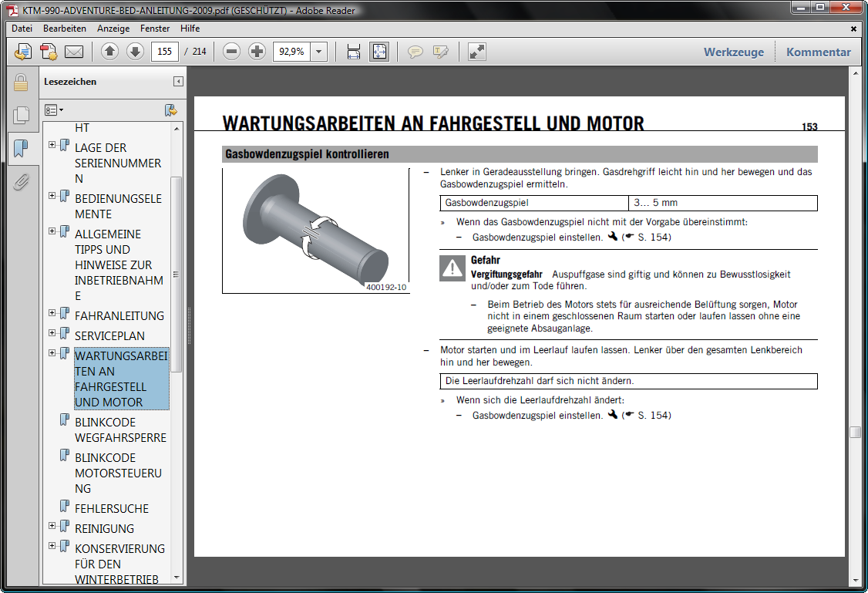
Task: Zoom out using the minus button
Action: pos(231,52)
